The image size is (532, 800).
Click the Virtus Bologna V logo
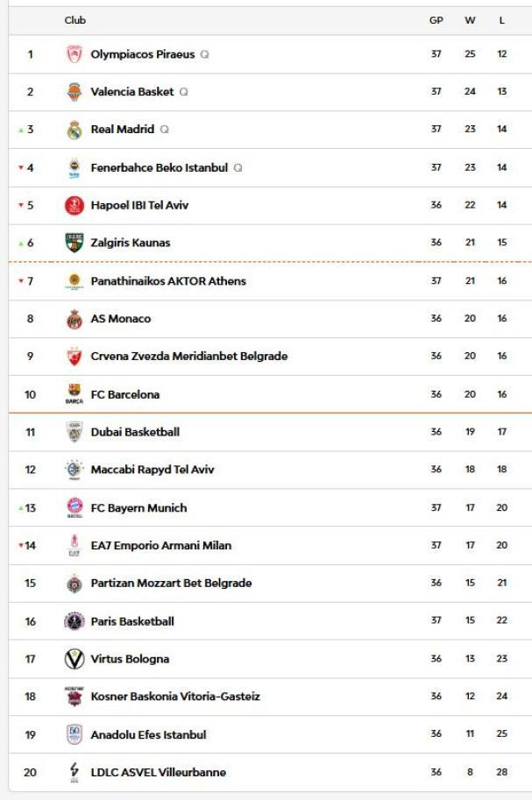pos(74,659)
